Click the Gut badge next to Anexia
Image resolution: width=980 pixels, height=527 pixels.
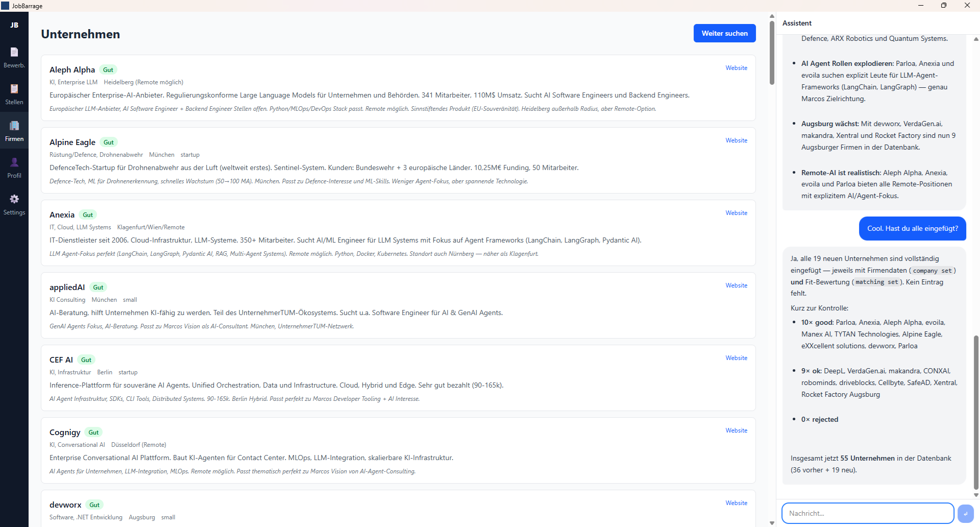coord(88,215)
